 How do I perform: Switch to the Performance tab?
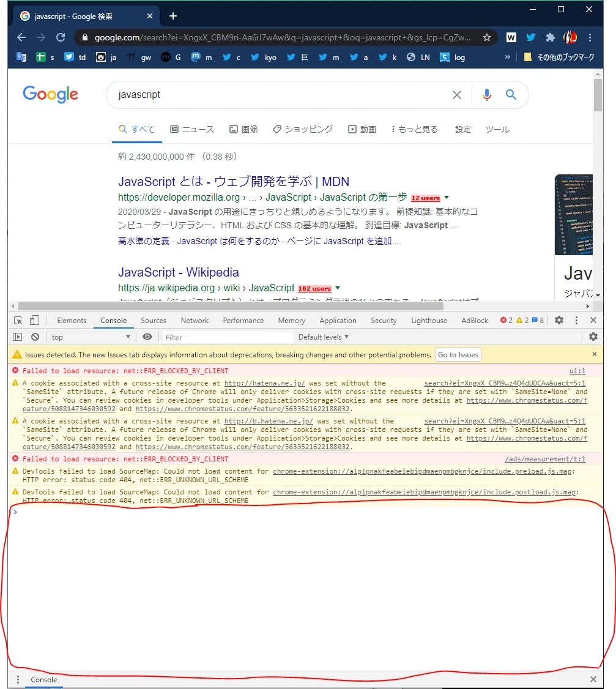[243, 321]
